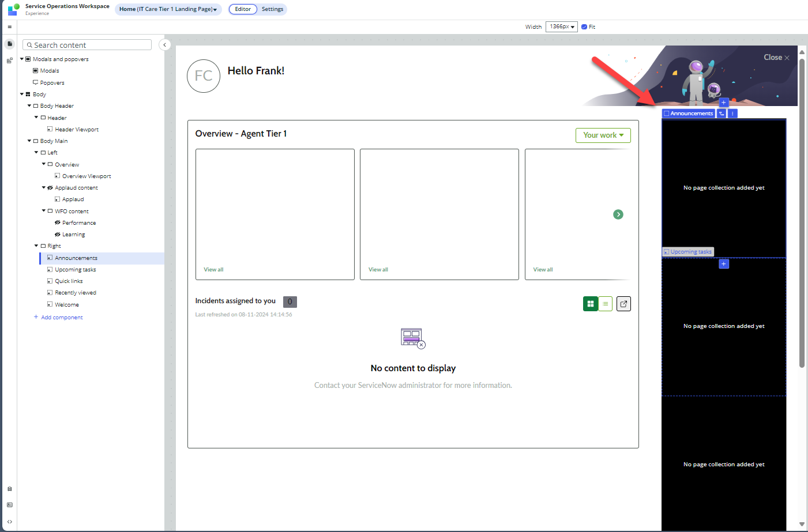Viewport: 808px width, 532px height.
Task: Click the incidents count badge 0
Action: click(x=290, y=301)
